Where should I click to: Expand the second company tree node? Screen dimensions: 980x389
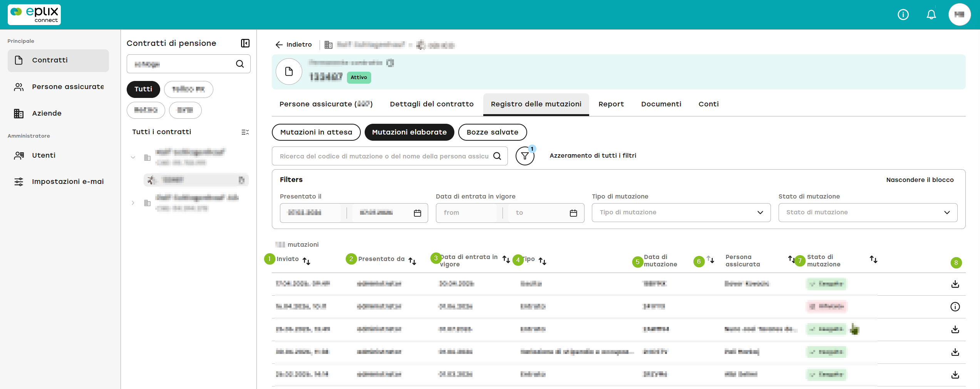pos(133,203)
